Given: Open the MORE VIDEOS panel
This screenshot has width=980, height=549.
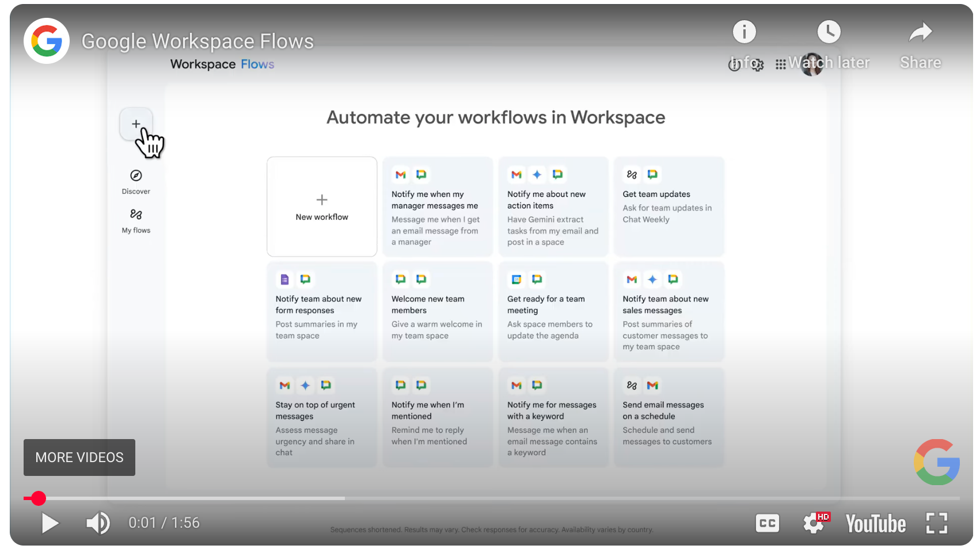Looking at the screenshot, I should click(79, 457).
